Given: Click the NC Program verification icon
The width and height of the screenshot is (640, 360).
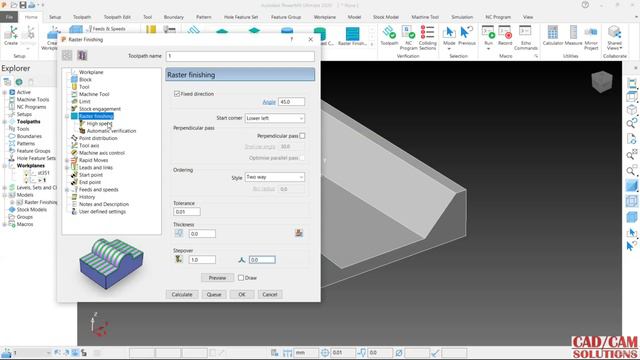Looking at the screenshot, I should point(408,37).
